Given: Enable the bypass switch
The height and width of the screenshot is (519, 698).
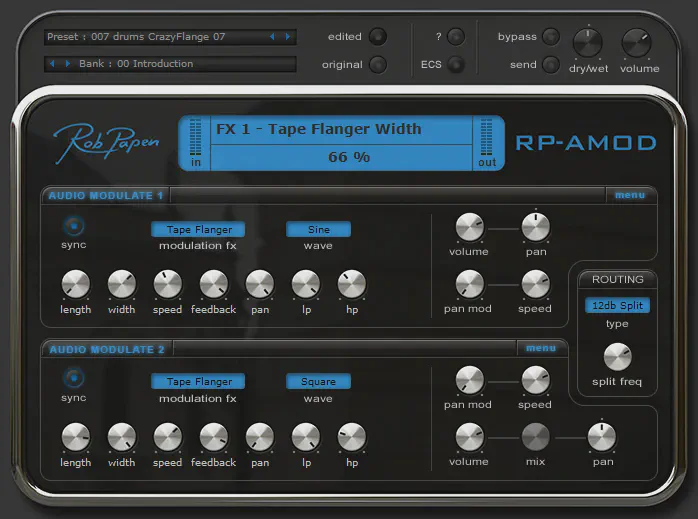Looking at the screenshot, I should pyautogui.click(x=551, y=37).
